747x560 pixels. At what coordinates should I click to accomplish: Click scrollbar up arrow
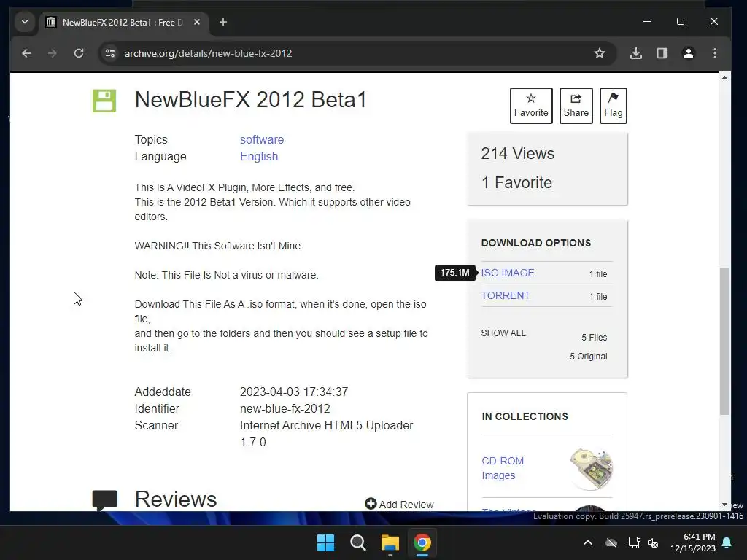(724, 77)
